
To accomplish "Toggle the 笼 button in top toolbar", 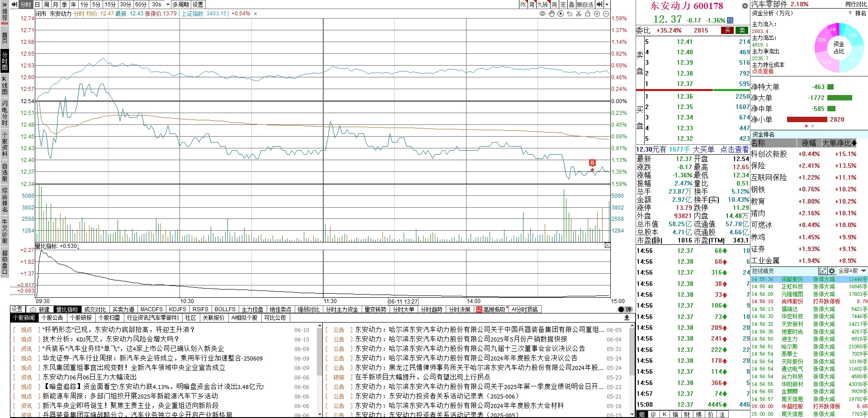I will pyautogui.click(x=563, y=5).
